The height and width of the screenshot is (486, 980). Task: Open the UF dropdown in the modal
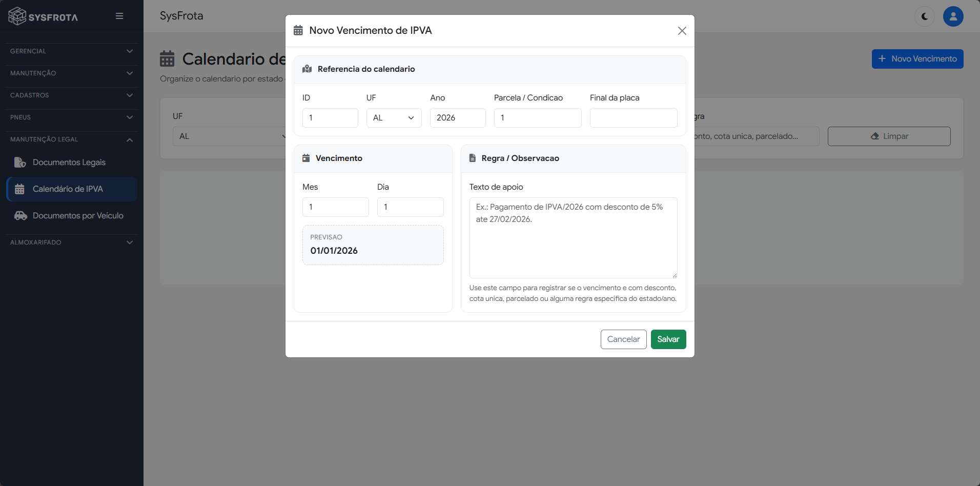click(394, 118)
